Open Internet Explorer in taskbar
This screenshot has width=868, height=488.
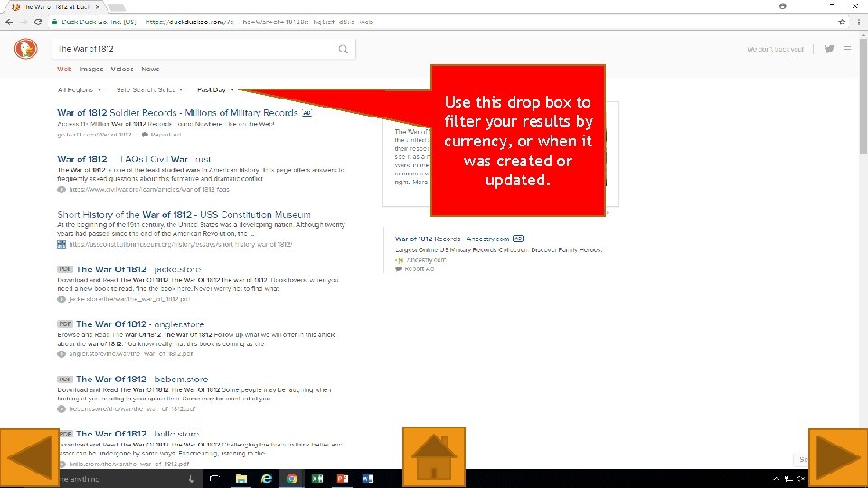266,479
